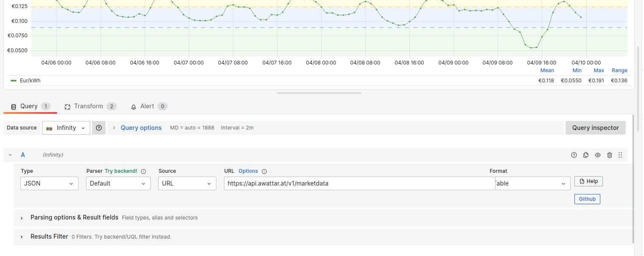This screenshot has height=256, width=644.
Task: Toggle the Eur/kWh legend series
Action: click(30, 81)
